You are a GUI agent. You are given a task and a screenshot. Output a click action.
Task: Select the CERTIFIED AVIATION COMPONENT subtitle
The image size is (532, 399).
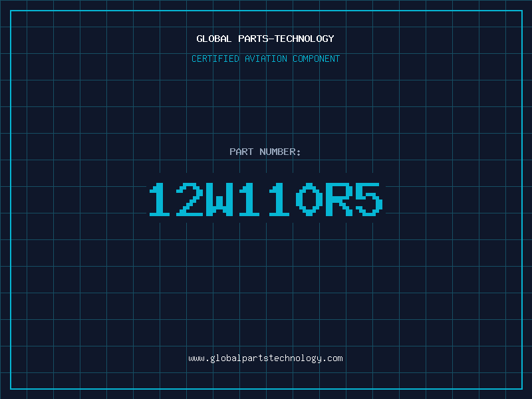tap(265, 59)
